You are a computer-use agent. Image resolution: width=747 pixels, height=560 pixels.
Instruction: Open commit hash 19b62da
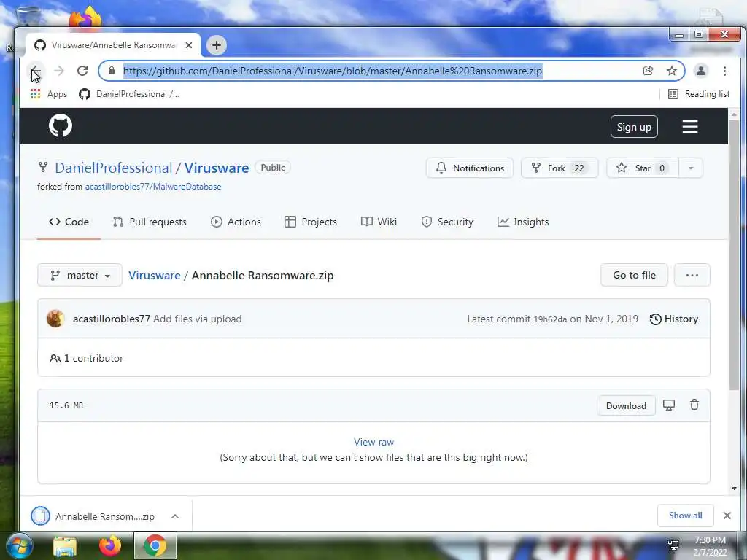coord(550,319)
